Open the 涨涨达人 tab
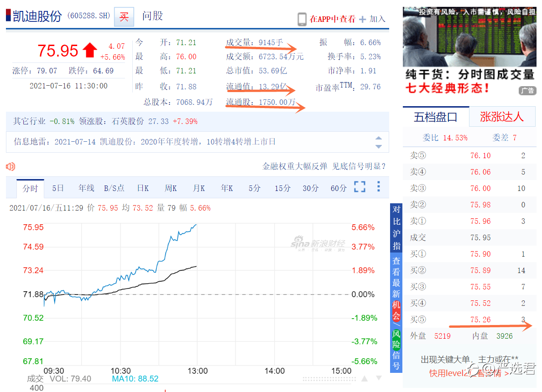Viewport: 542px width, 392px height. coord(502,117)
